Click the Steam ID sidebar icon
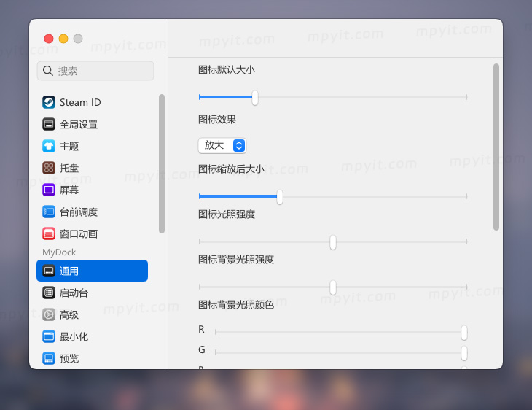This screenshot has height=410, width=532. coord(49,102)
